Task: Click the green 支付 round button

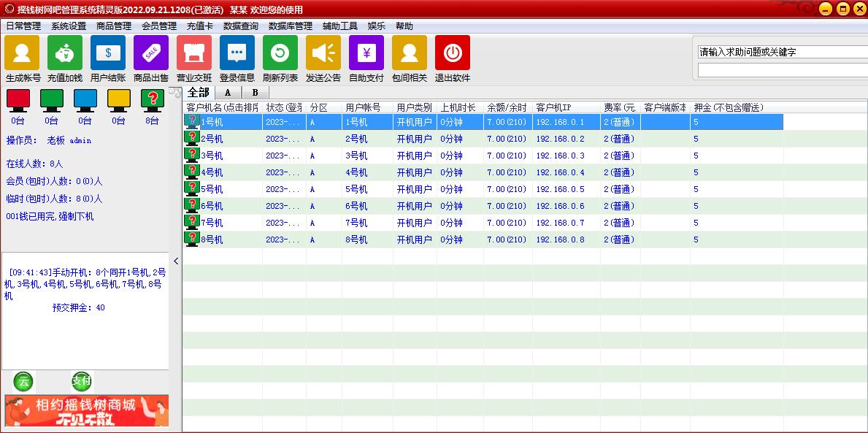Action: tap(82, 381)
